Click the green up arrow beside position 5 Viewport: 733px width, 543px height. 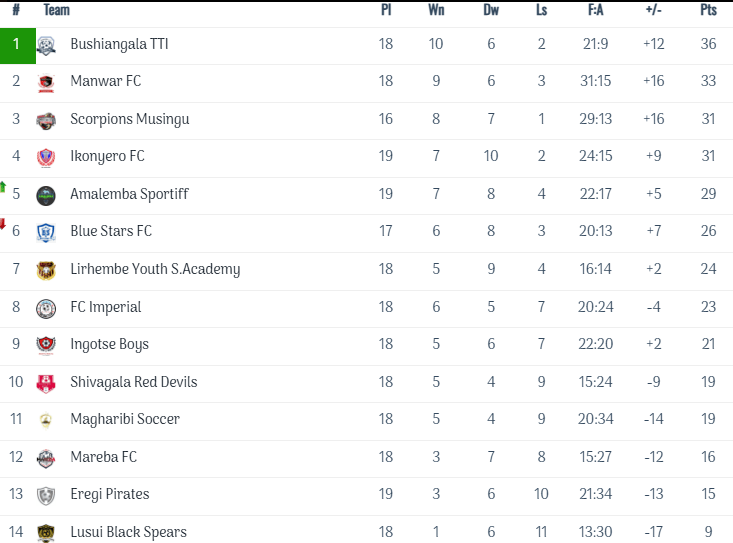pyautogui.click(x=3, y=187)
